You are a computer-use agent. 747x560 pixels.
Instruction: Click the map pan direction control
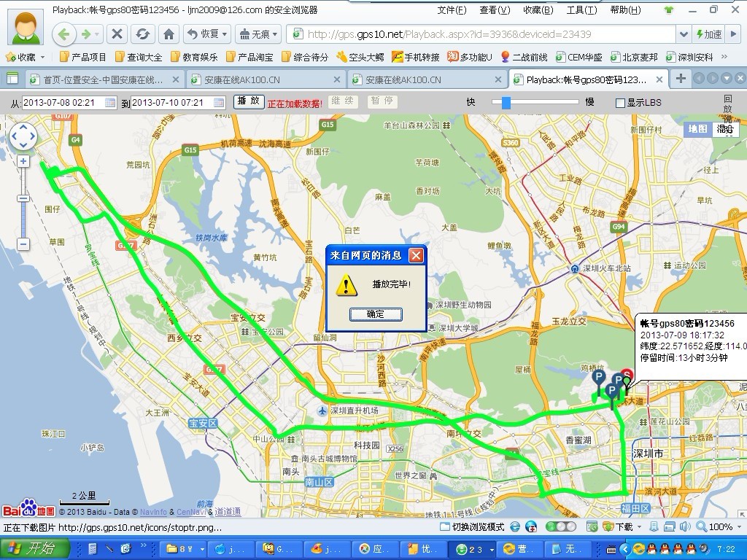pos(23,136)
